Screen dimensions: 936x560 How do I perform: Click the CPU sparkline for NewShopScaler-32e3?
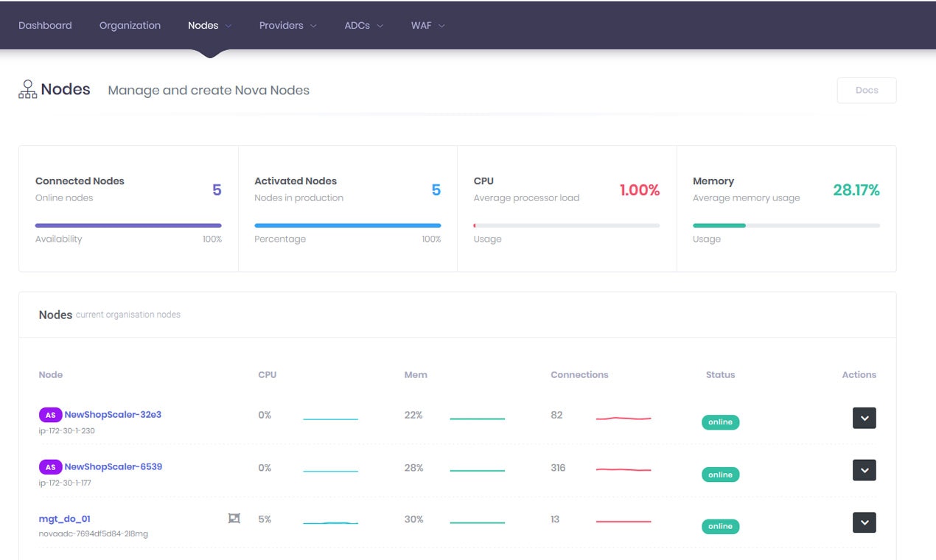pyautogui.click(x=330, y=419)
